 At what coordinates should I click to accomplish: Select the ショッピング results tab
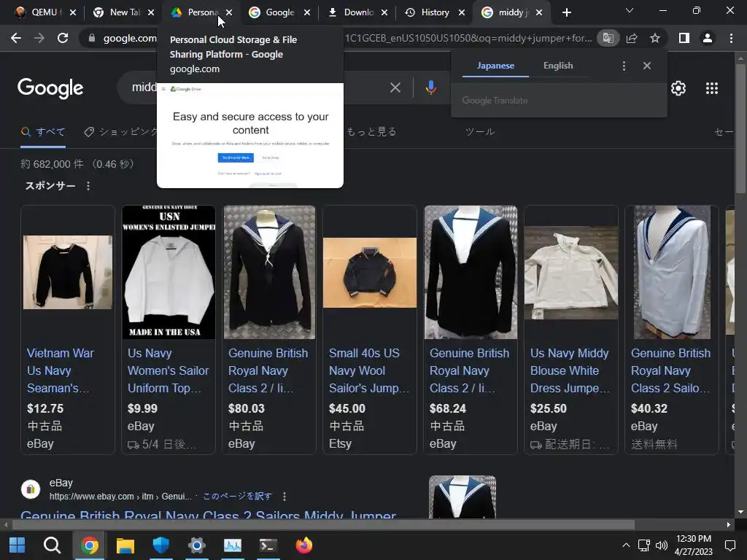[120, 132]
